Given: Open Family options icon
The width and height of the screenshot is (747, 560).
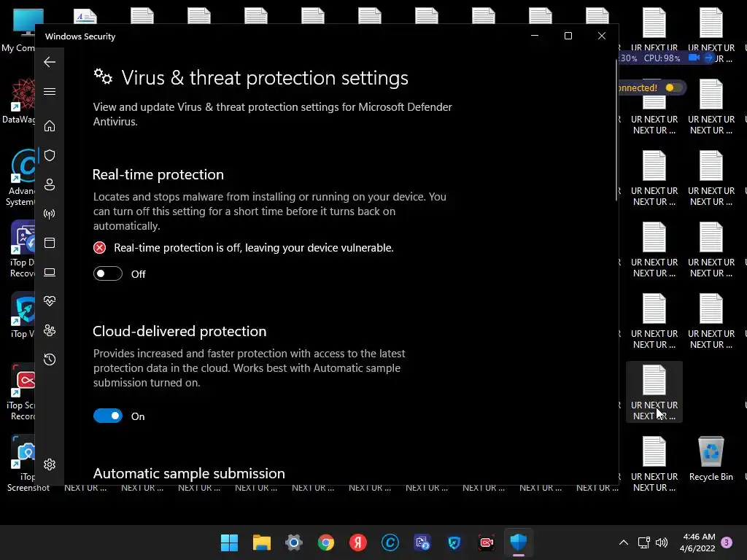Looking at the screenshot, I should pos(50,330).
